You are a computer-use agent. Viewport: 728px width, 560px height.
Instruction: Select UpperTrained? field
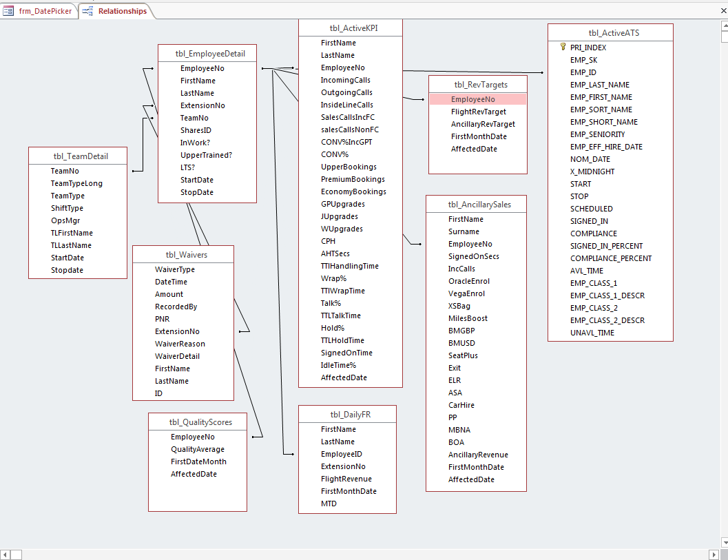207,155
